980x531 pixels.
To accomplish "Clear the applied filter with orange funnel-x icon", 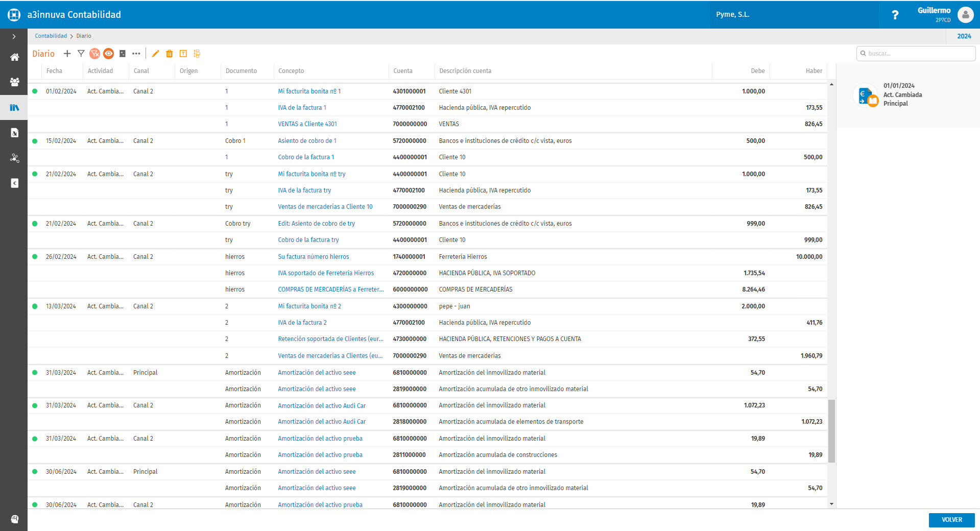I will tap(94, 54).
